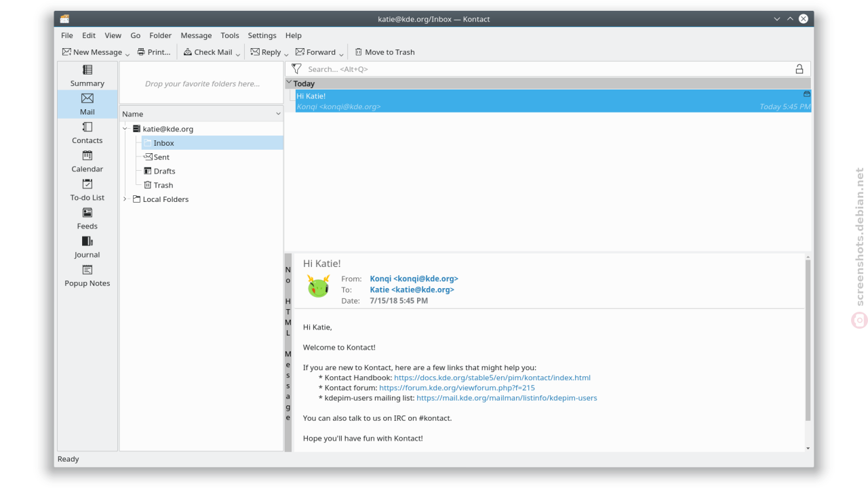Click the Name column header
The width and height of the screenshot is (868, 488).
[201, 114]
